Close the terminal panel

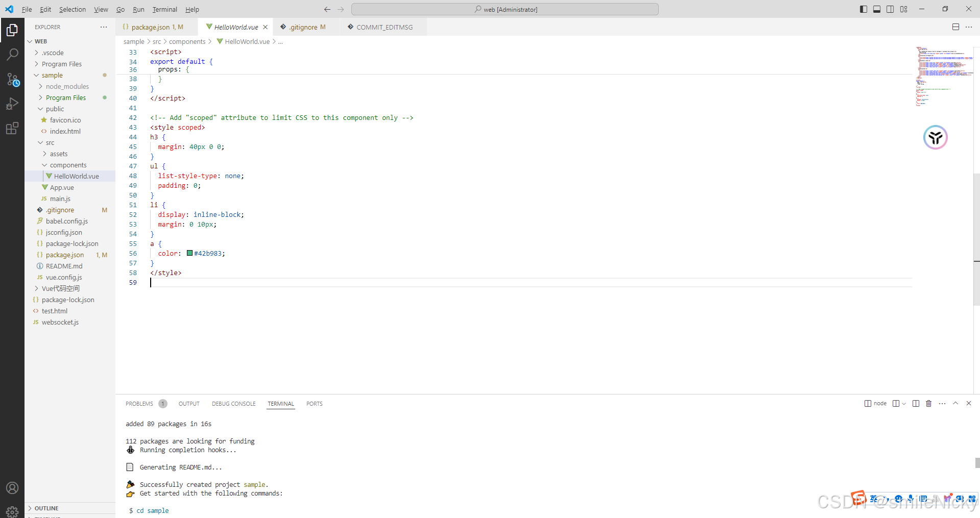(969, 403)
